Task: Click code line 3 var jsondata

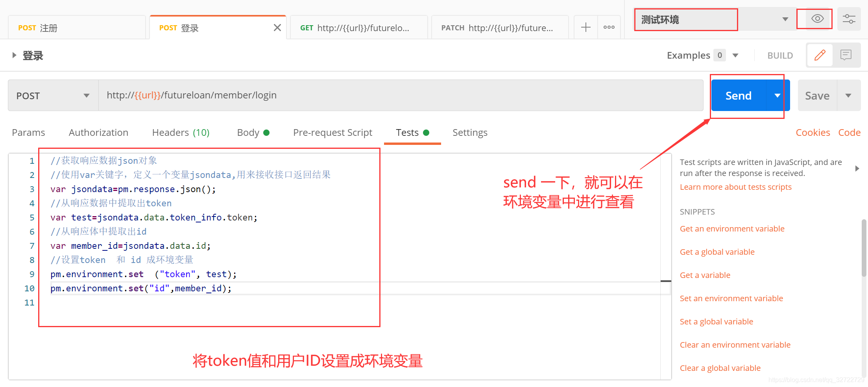Action: coord(133,189)
